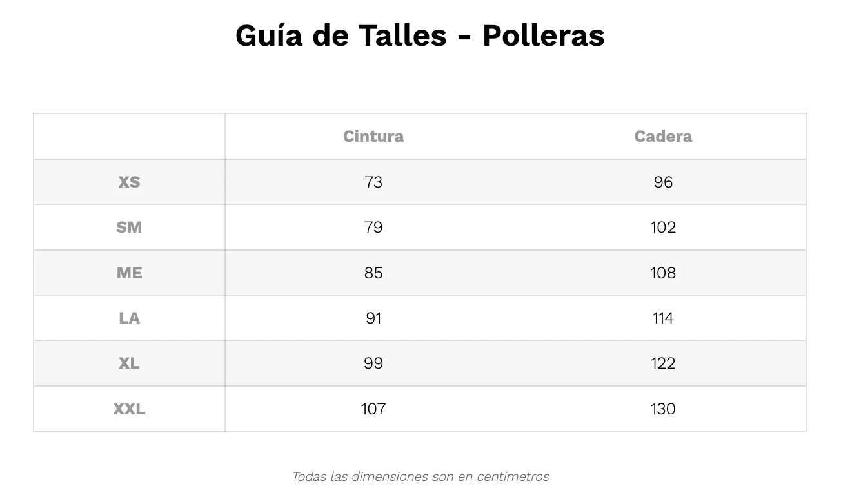This screenshot has height=504, width=841.
Task: Select the XXL size row label
Action: click(129, 409)
